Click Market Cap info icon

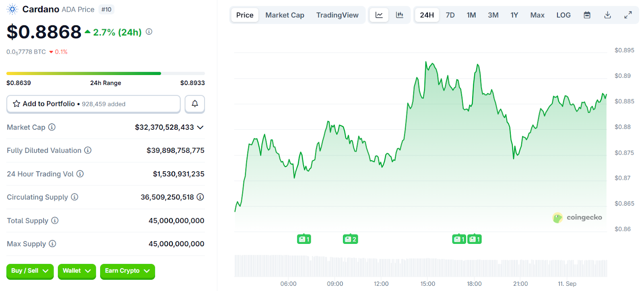[x=52, y=127]
